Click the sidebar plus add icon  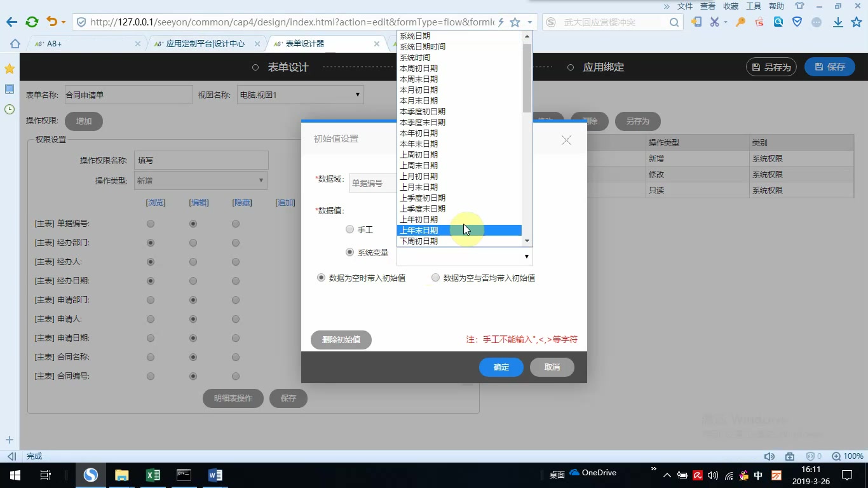coord(10,440)
